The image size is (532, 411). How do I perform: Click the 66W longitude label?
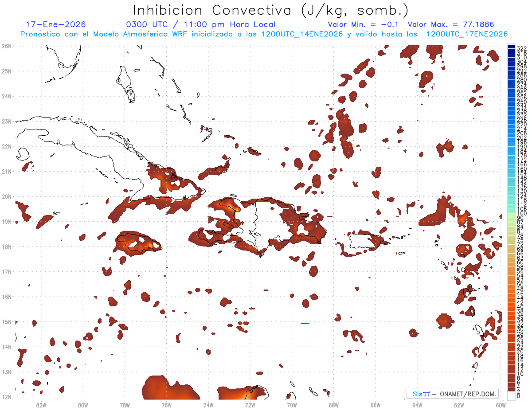(376, 405)
